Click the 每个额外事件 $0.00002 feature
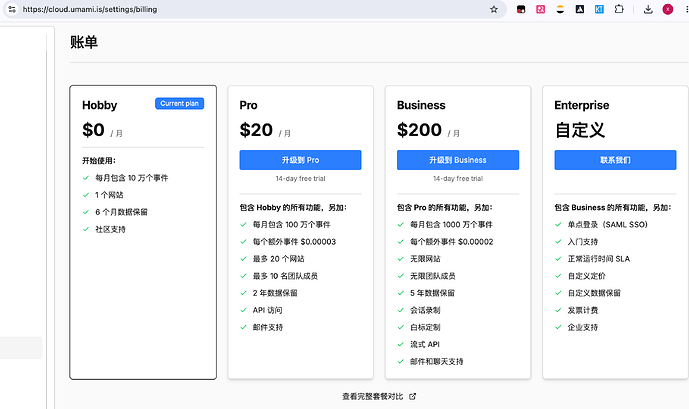The width and height of the screenshot is (689, 409). (x=451, y=242)
